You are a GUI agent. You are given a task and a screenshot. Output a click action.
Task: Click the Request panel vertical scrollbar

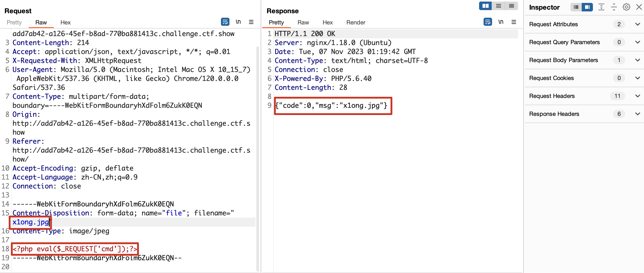pos(257,158)
